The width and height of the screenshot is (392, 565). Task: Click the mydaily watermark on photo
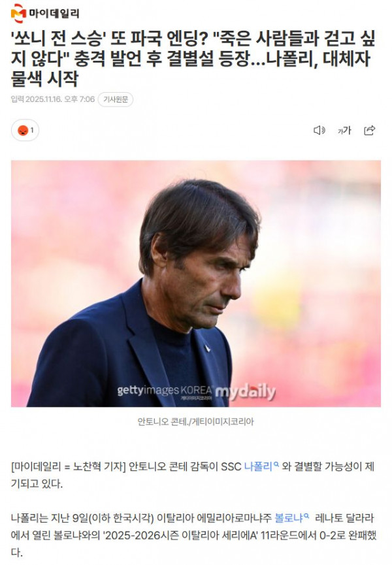[x=246, y=392]
